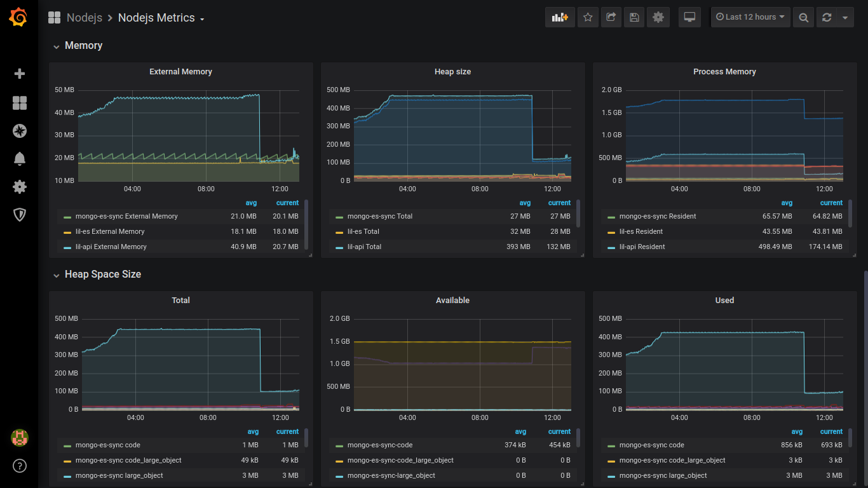
Task: Open Explore compass icon in sidebar
Action: coord(20,131)
